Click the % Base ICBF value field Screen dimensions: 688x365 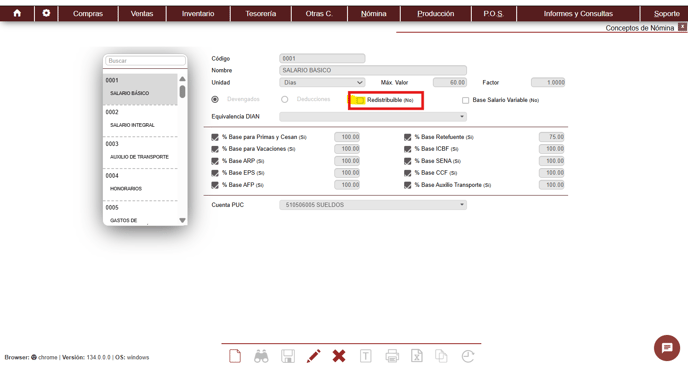tap(552, 149)
